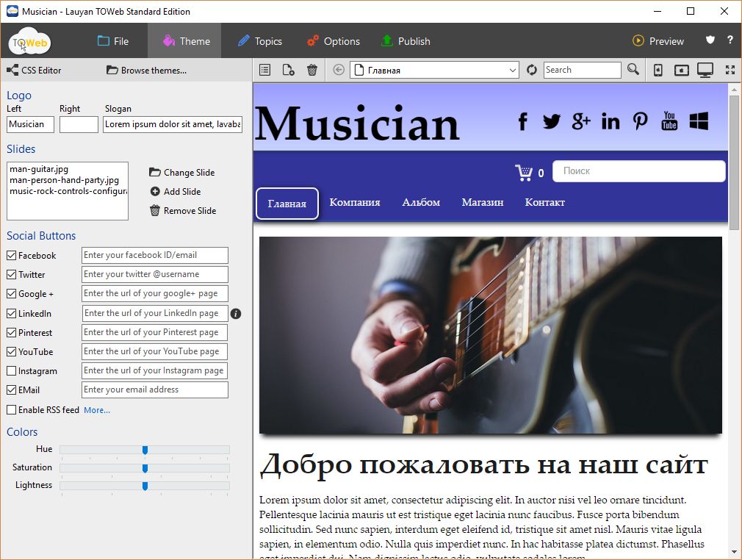The width and height of the screenshot is (742, 560).
Task: Open the Publish menu
Action: pos(406,41)
